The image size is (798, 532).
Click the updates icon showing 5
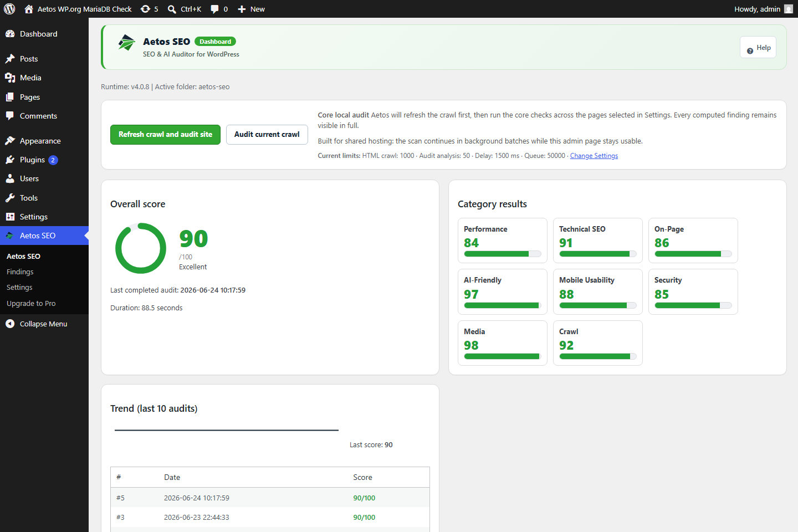coord(145,9)
